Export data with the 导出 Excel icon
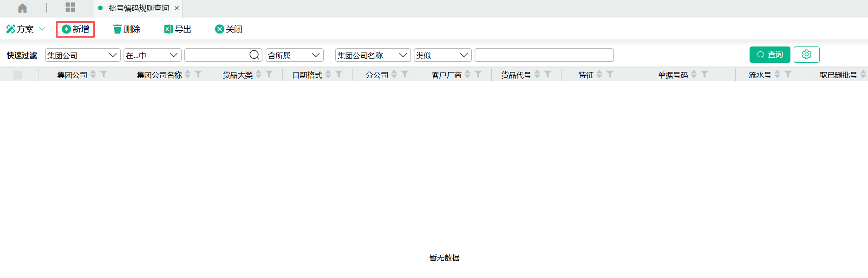This screenshot has width=868, height=278. tap(169, 29)
